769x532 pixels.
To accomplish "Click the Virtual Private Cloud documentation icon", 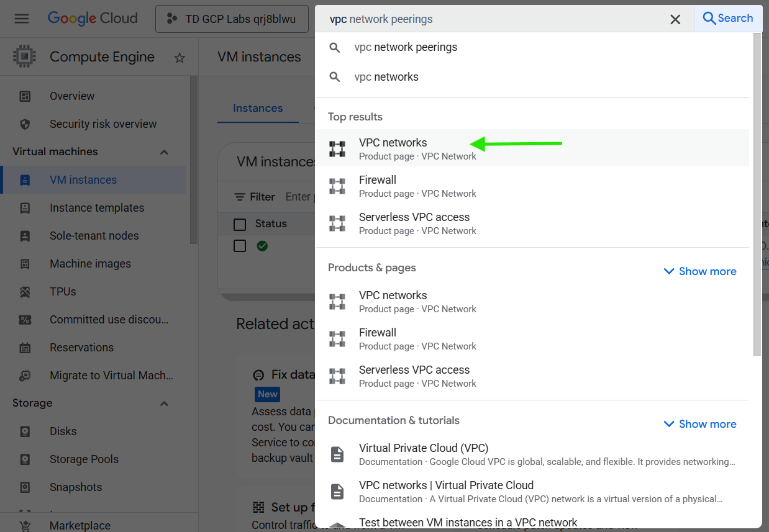I will tap(337, 454).
